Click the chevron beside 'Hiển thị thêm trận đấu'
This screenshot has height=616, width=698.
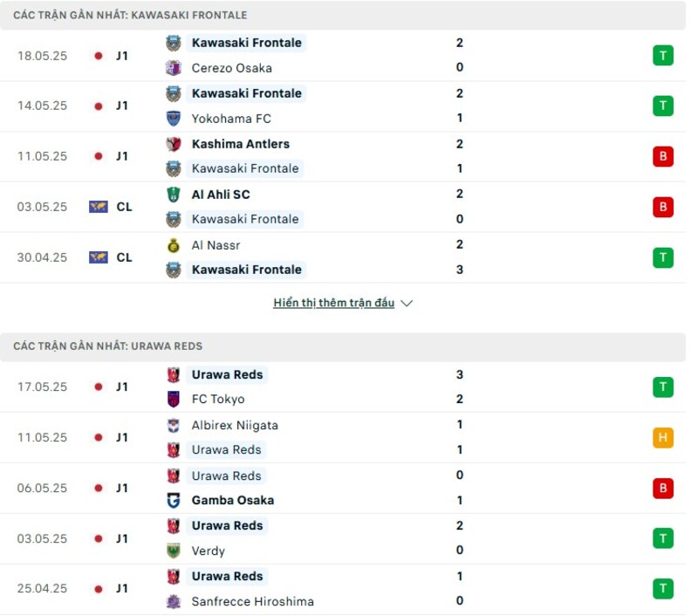point(406,303)
